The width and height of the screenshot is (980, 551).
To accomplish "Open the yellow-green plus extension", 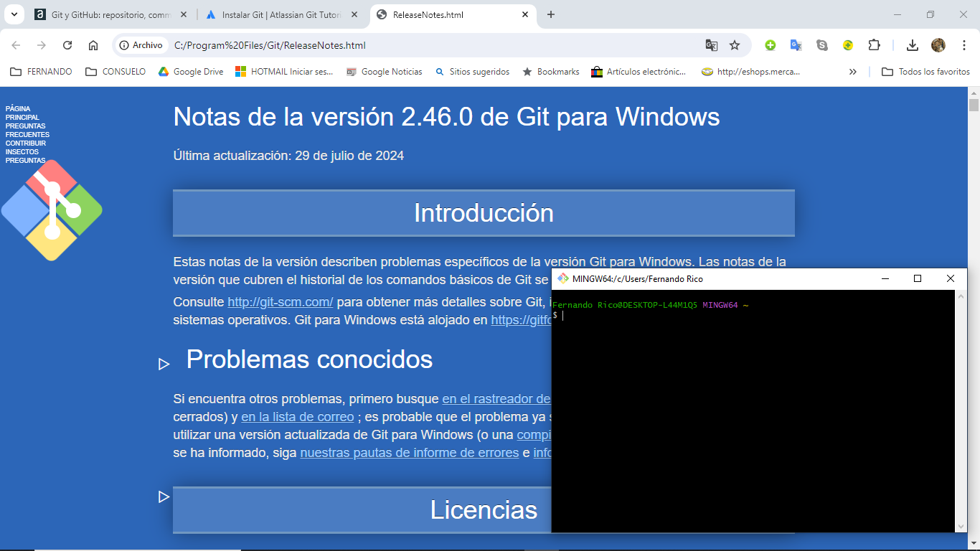I will coord(848,45).
